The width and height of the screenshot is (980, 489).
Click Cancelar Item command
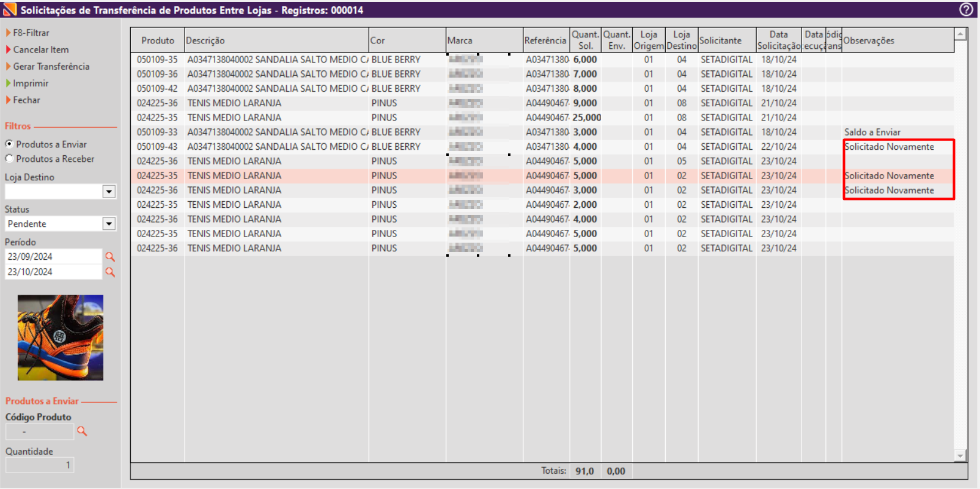(x=41, y=50)
